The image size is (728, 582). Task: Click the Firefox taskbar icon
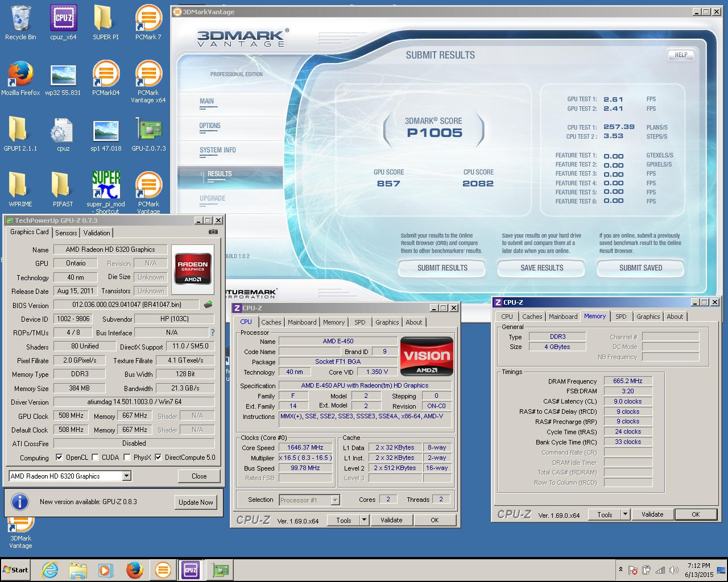134,570
